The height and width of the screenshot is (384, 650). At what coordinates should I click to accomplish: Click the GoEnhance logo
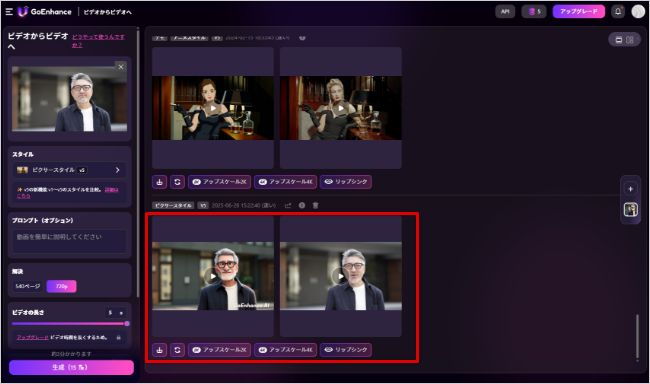45,12
